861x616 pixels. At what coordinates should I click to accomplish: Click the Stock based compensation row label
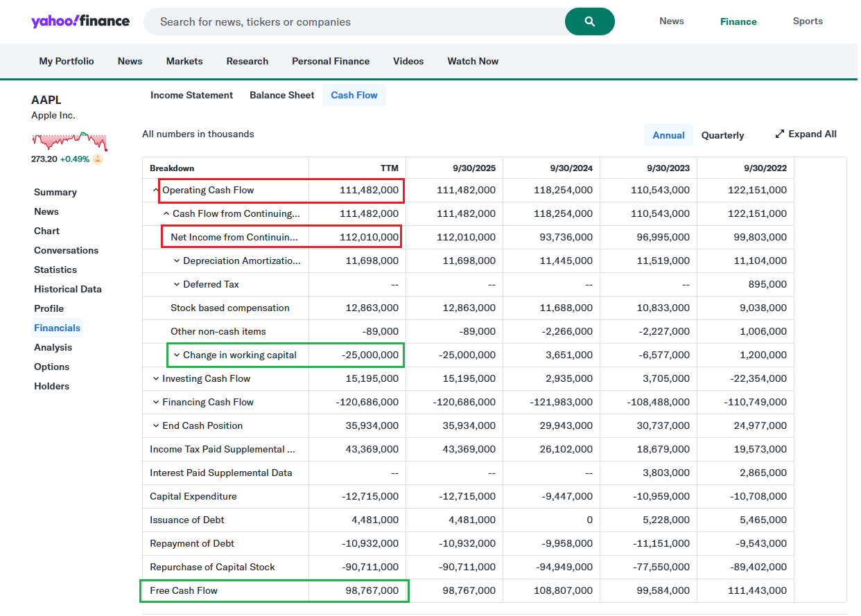(230, 308)
